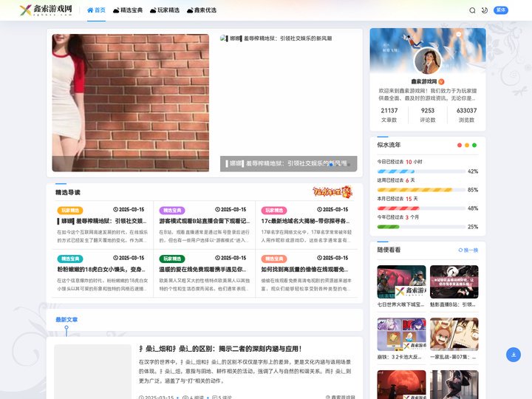Open article 桑辶畑和扌桑辶的区别 title
The width and height of the screenshot is (532, 399).
pyautogui.click(x=220, y=349)
